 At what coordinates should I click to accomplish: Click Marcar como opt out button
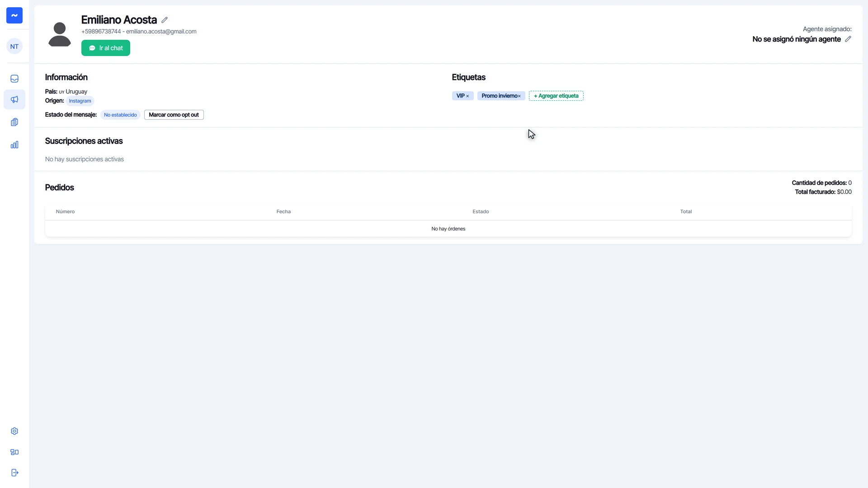(174, 115)
